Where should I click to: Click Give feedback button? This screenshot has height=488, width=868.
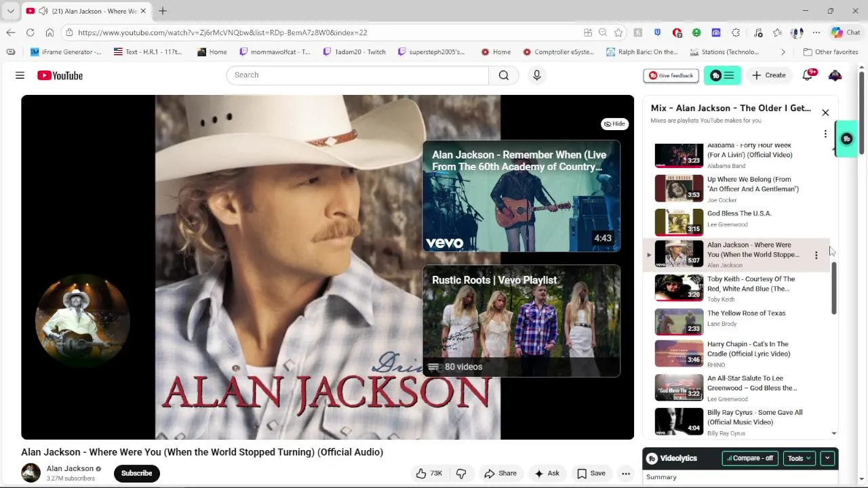(671, 75)
